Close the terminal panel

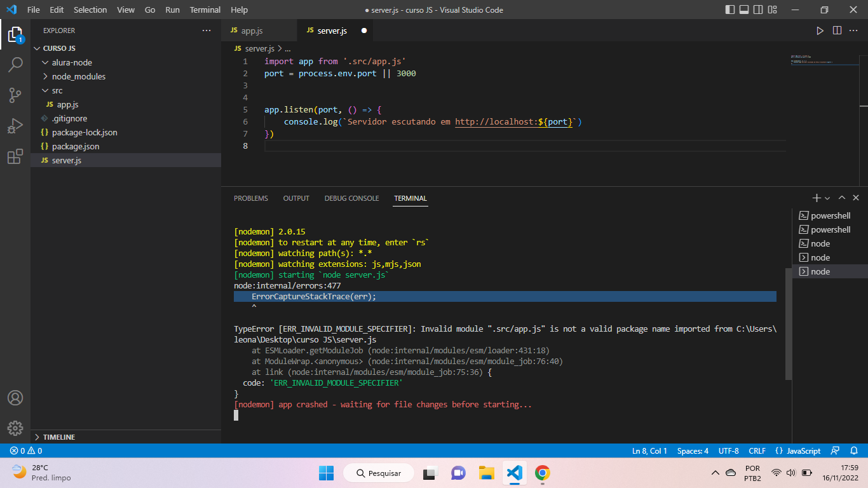coord(856,198)
